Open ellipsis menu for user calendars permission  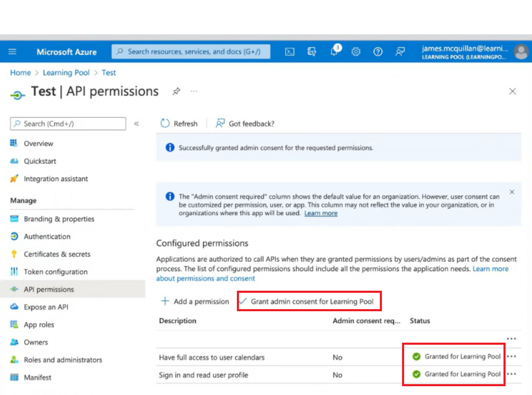(x=511, y=356)
